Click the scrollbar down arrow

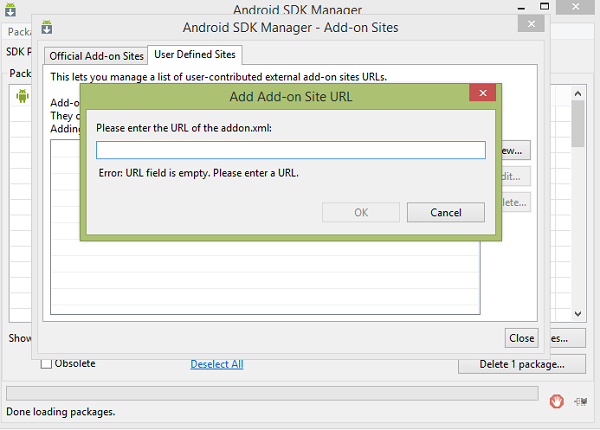coord(578,310)
